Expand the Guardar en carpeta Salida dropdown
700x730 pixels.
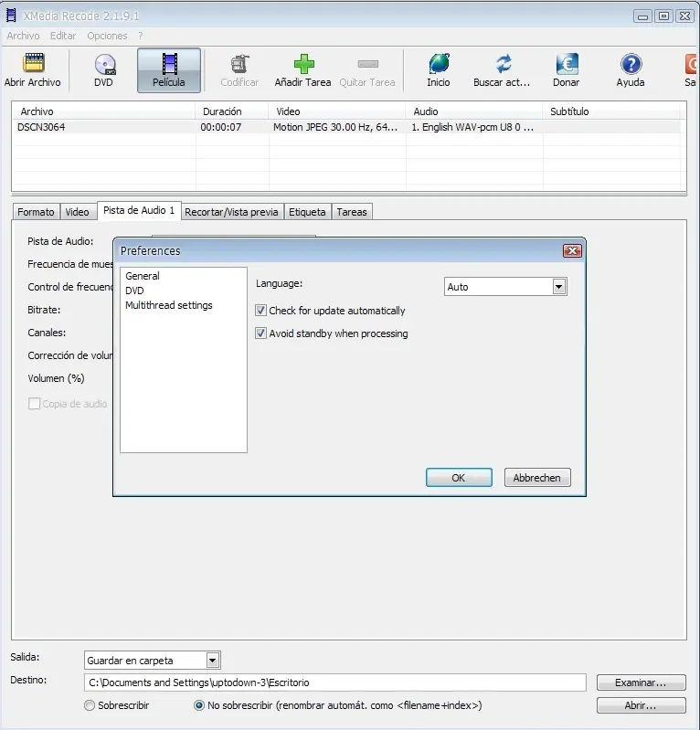[x=153, y=661]
